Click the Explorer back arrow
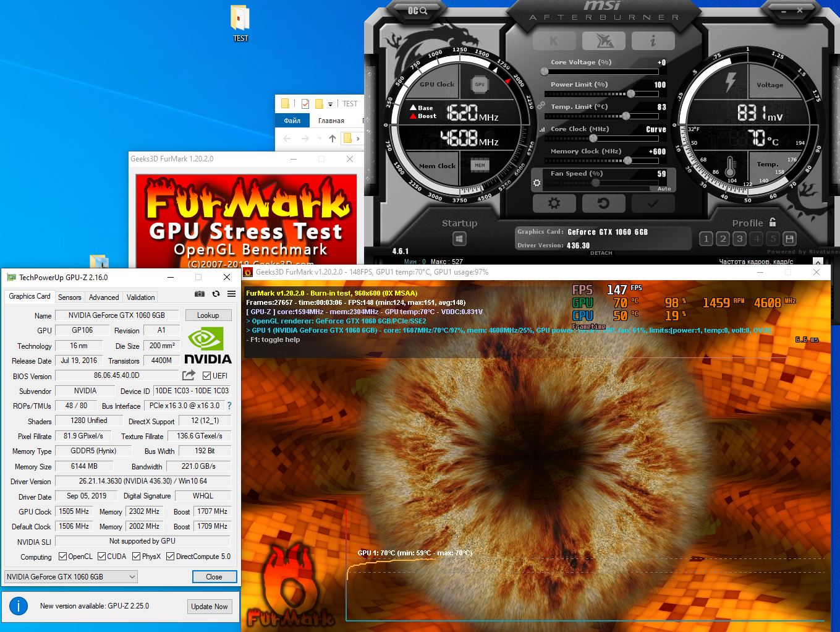 pos(287,139)
